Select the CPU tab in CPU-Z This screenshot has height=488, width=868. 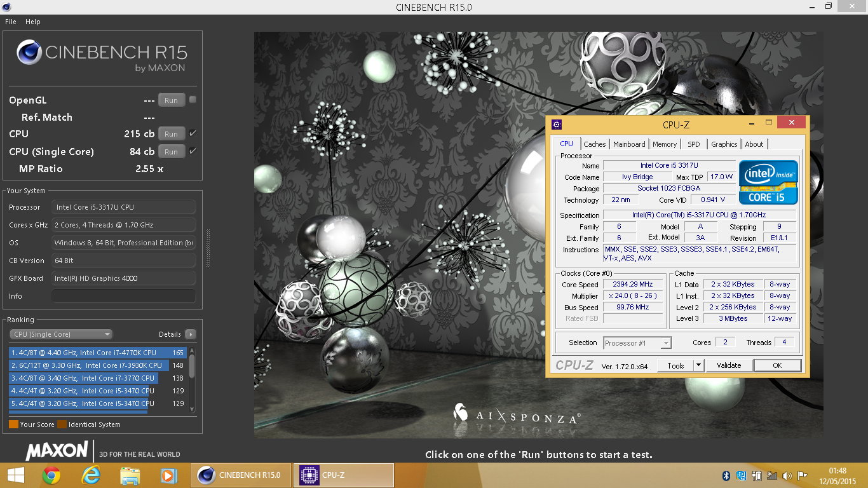point(567,144)
